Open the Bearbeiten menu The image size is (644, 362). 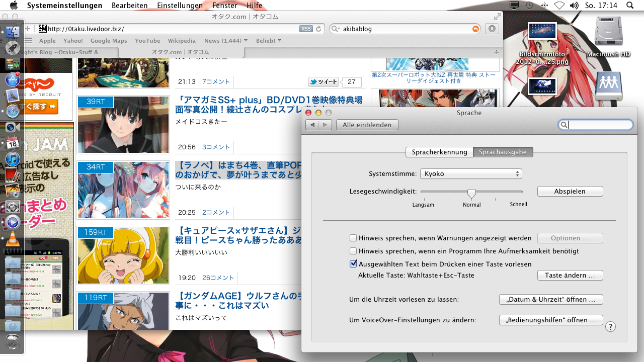point(130,6)
